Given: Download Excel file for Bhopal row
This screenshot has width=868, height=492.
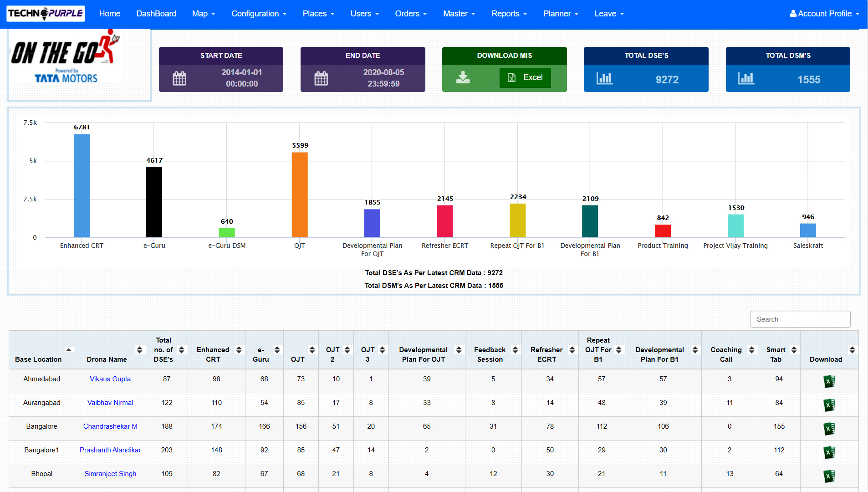Looking at the screenshot, I should (829, 476).
